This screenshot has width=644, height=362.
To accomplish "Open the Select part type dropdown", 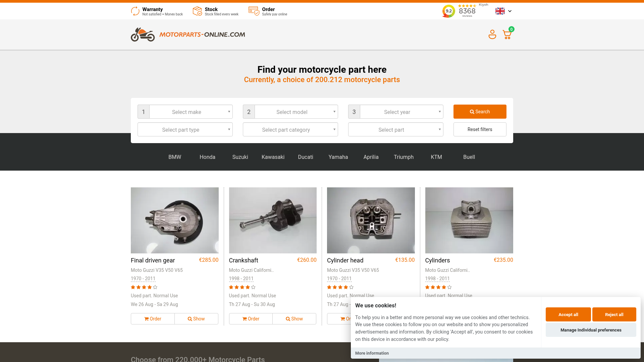I will click(185, 129).
